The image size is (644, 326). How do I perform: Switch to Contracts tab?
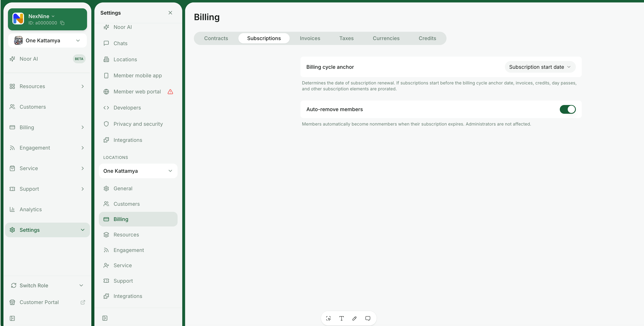(x=216, y=38)
